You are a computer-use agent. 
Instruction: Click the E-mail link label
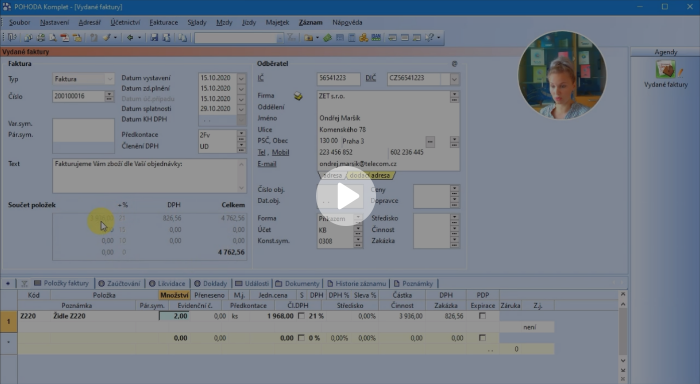pos(267,164)
